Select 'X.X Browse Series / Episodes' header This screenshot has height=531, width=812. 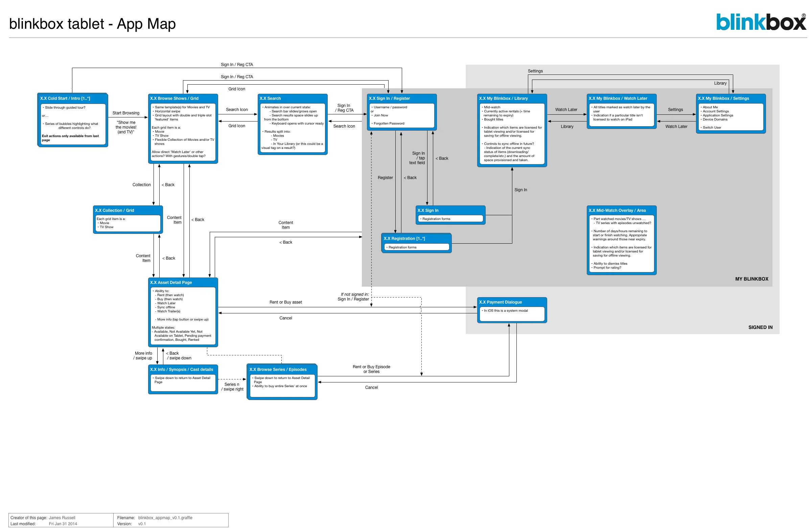click(278, 370)
